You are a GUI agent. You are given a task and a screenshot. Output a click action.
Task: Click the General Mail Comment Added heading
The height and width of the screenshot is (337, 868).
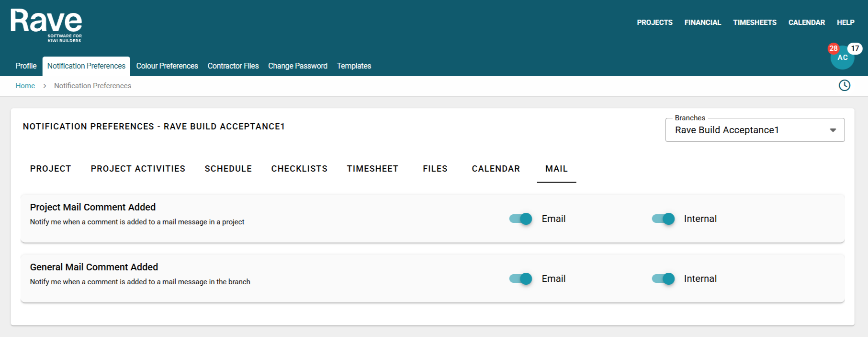click(x=94, y=267)
